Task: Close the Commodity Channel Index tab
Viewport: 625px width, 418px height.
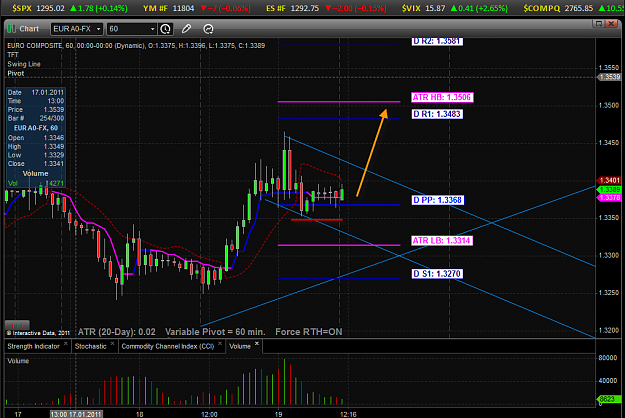Action: (x=220, y=343)
